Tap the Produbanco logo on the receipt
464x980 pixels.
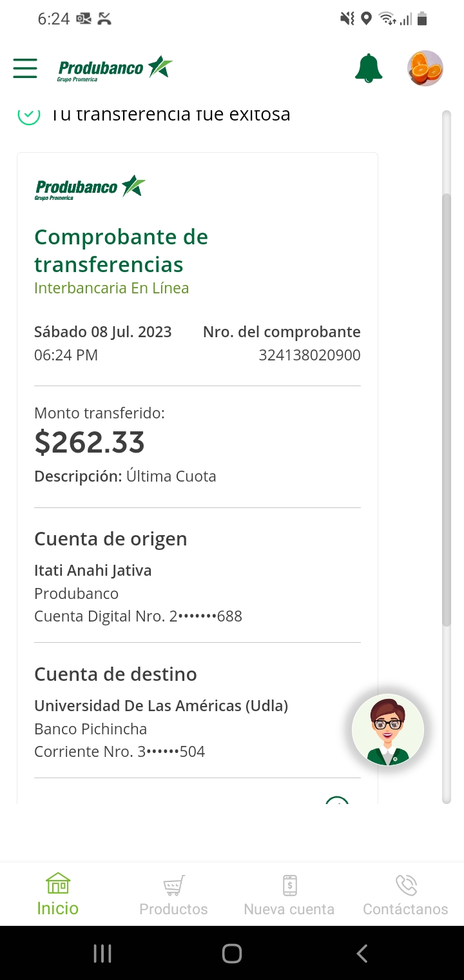pos(90,188)
